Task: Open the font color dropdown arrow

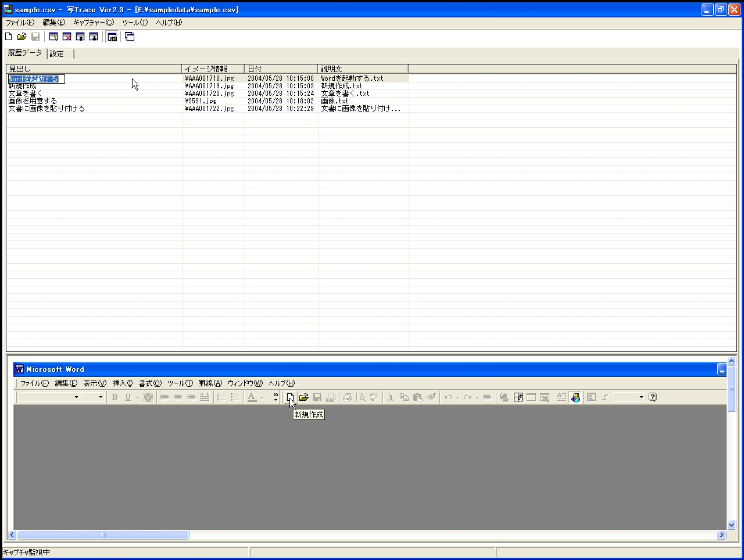Action: click(x=262, y=397)
